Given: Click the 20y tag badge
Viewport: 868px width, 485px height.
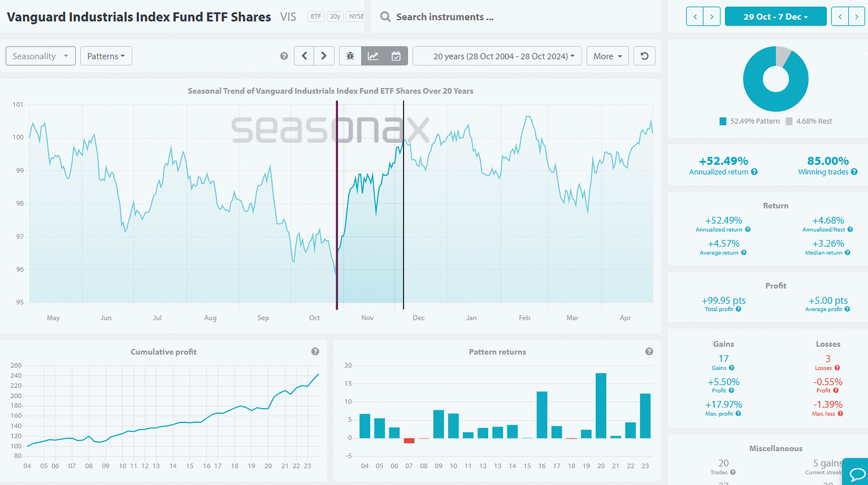Looking at the screenshot, I should [334, 17].
